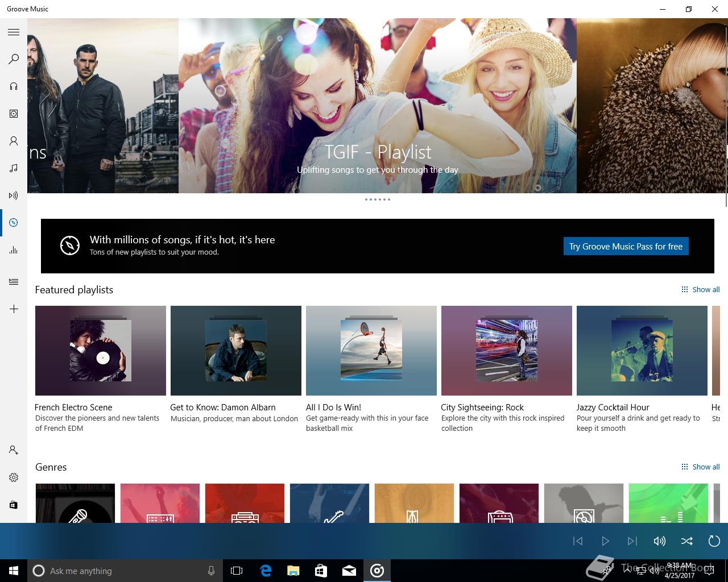728x582 pixels.
Task: Open All I Do Is Win! thumbnail
Action: 371,351
